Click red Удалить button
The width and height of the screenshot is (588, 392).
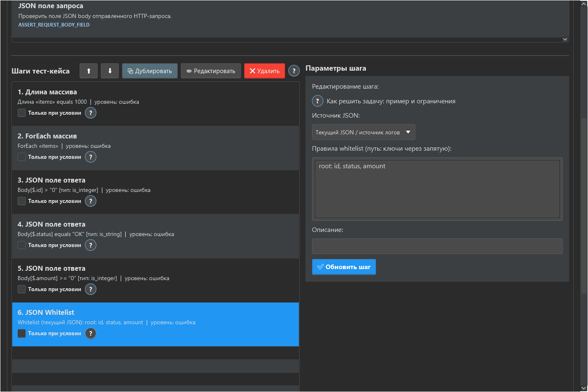[265, 71]
